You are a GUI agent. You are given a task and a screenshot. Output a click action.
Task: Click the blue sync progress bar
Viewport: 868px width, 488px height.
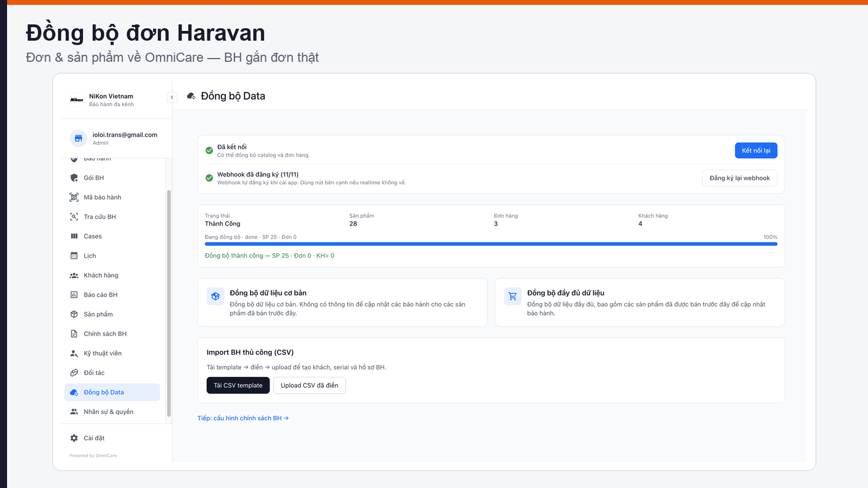[491, 244]
